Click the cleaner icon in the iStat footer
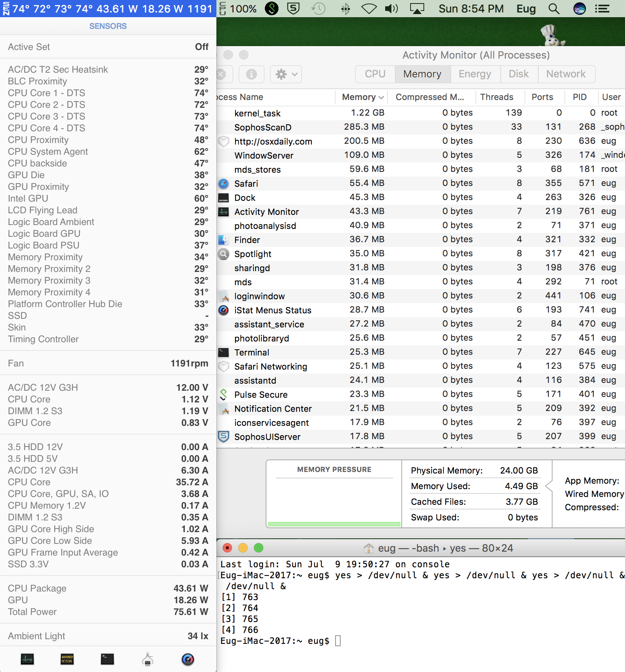The image size is (625, 672). tap(148, 659)
